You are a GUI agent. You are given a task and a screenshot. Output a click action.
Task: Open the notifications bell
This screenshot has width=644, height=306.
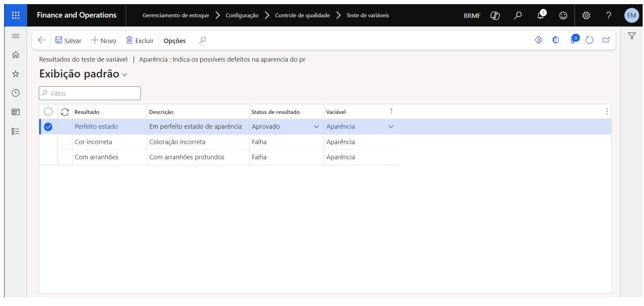click(x=541, y=15)
